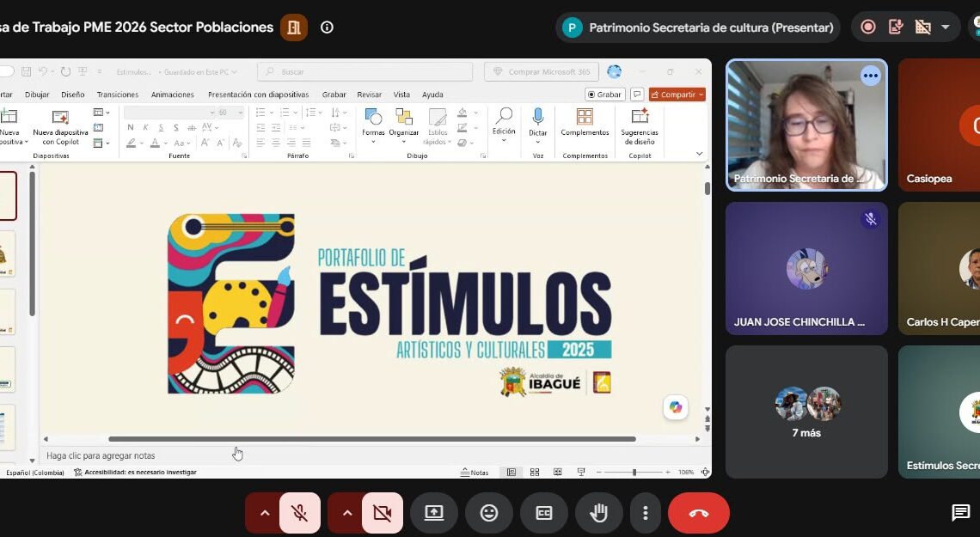The height and width of the screenshot is (537, 980).
Task: Click the Comprar Microsoft 365 button
Action: pyautogui.click(x=542, y=72)
